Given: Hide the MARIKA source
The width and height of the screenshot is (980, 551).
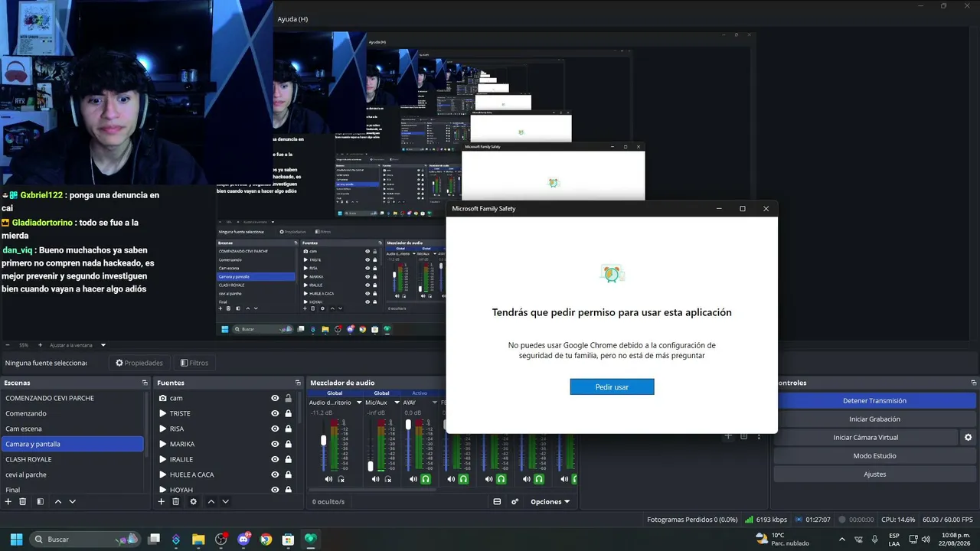Looking at the screenshot, I should tap(275, 444).
